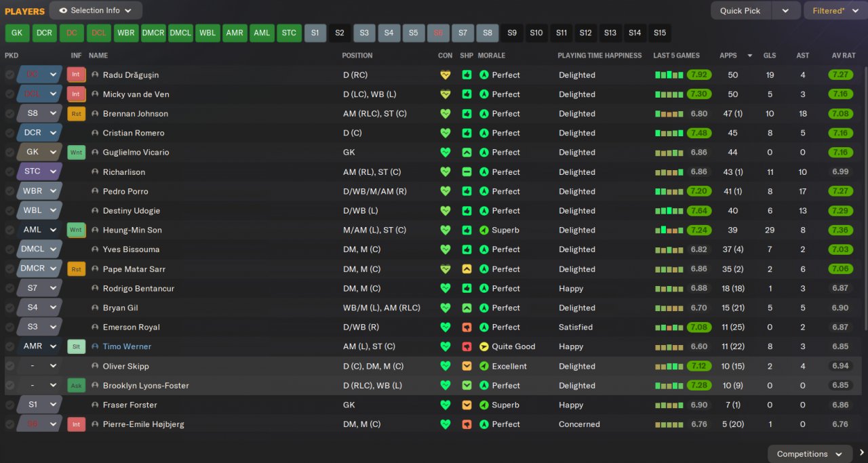This screenshot has width=868, height=463.
Task: Click the Rst status icon for Pape Matar Sarr
Action: click(x=76, y=269)
